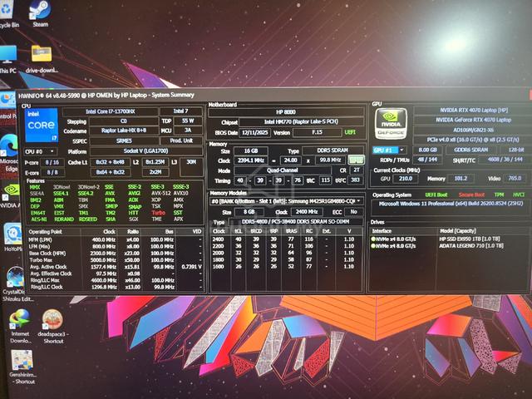Screen dimensions: 532x399
Task: Click the '12/11/2025' BIOS date field
Action: [254, 133]
